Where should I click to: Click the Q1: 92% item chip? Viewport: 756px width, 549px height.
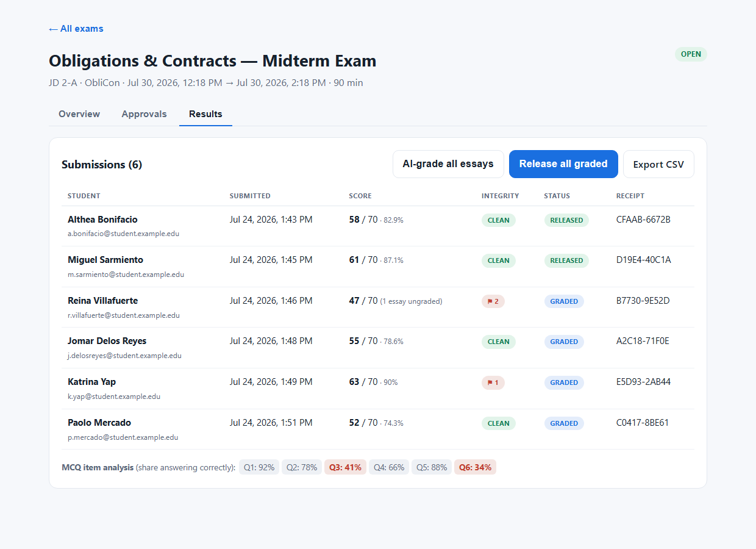coord(259,467)
